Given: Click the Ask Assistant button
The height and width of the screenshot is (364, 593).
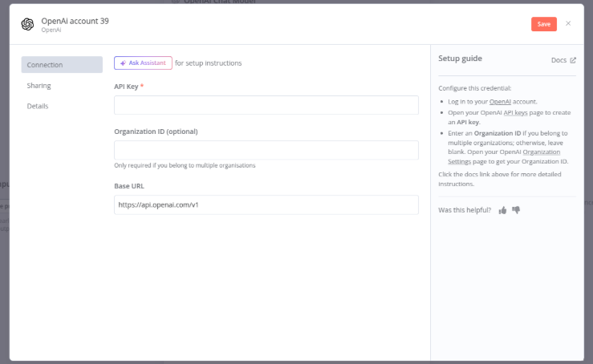Looking at the screenshot, I should tap(143, 63).
